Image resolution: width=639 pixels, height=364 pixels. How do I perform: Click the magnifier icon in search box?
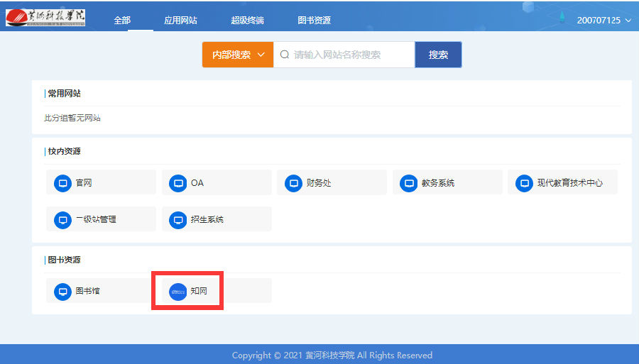pos(285,55)
